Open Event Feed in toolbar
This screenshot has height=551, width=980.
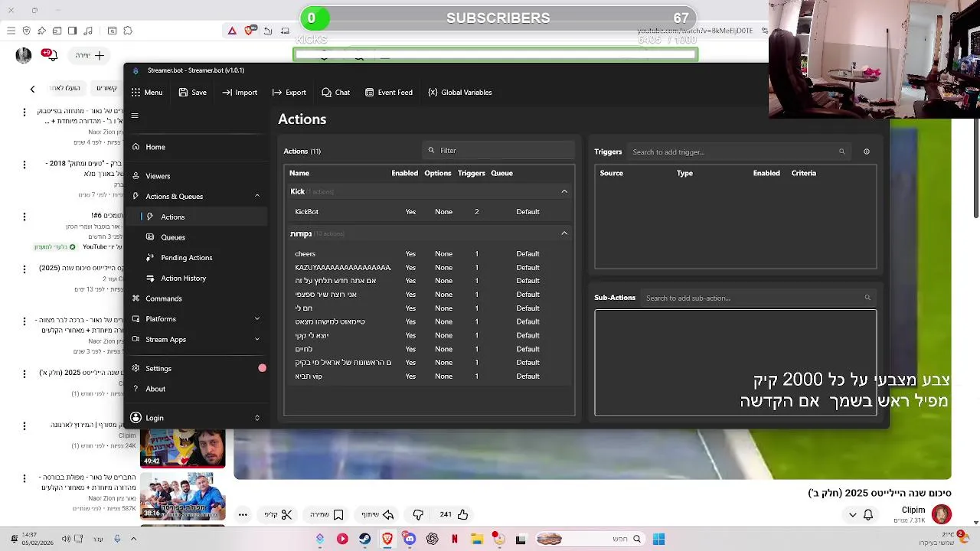coord(388,93)
